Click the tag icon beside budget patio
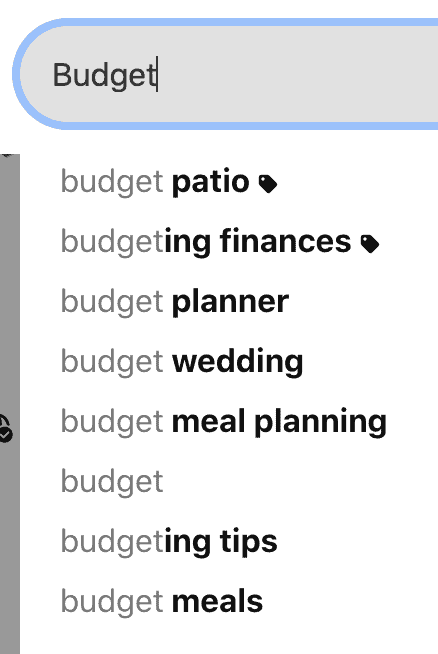438x654 pixels. pos(268,184)
